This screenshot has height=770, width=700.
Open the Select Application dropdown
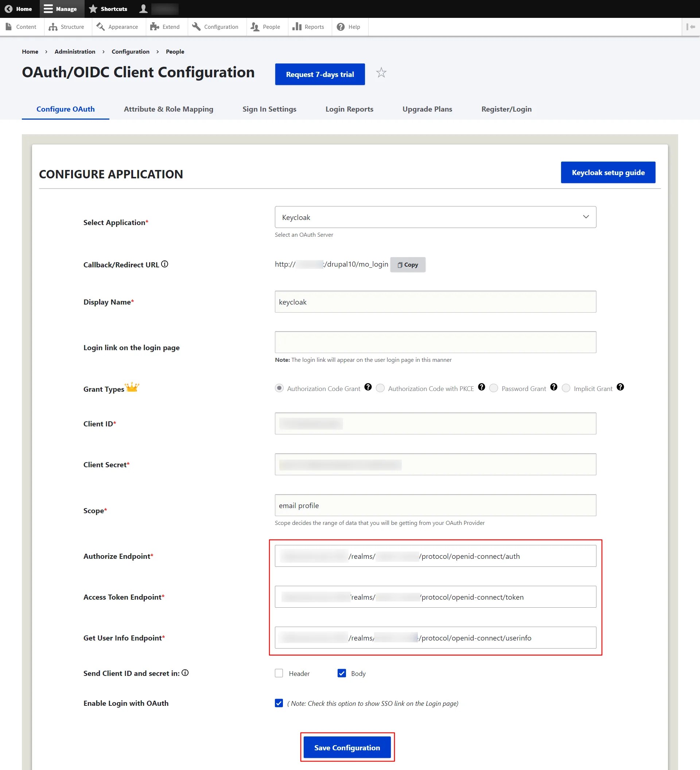(x=435, y=217)
